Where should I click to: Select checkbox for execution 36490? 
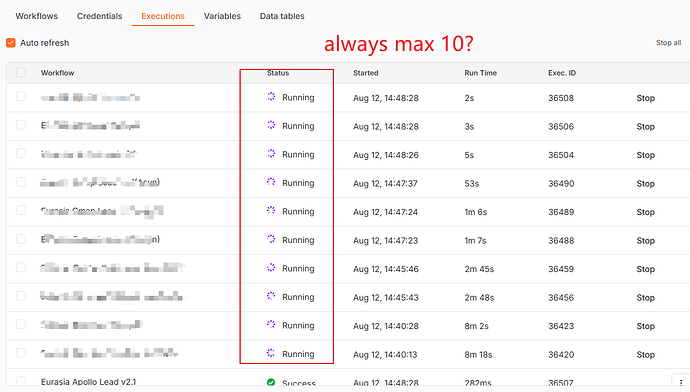click(21, 182)
